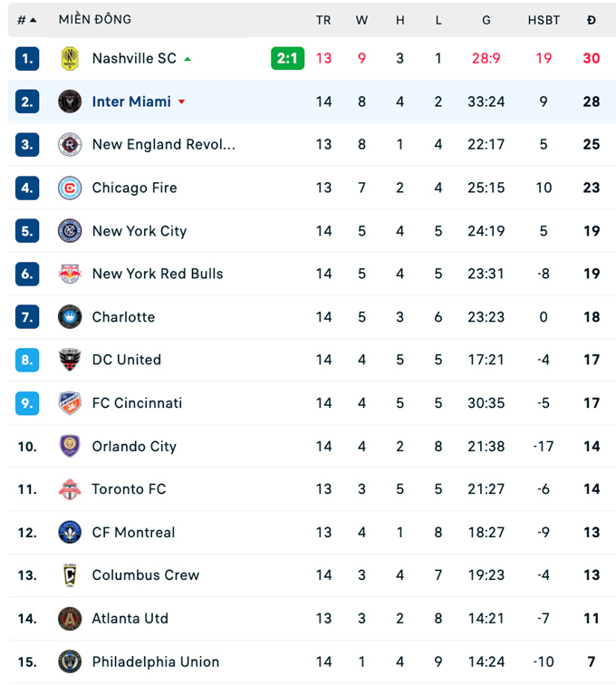Image resolution: width=616 pixels, height=685 pixels.
Task: Open the Inter Miami team link
Action: tap(131, 101)
